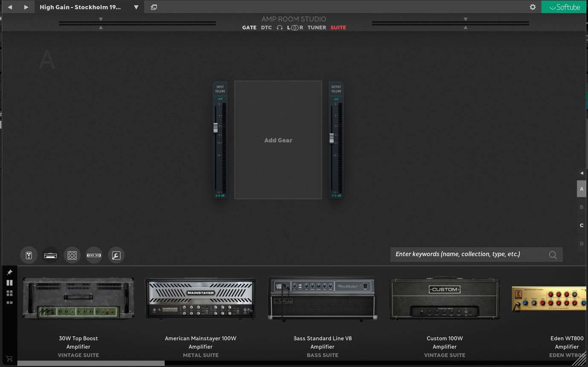Open the TUNER

(x=317, y=28)
